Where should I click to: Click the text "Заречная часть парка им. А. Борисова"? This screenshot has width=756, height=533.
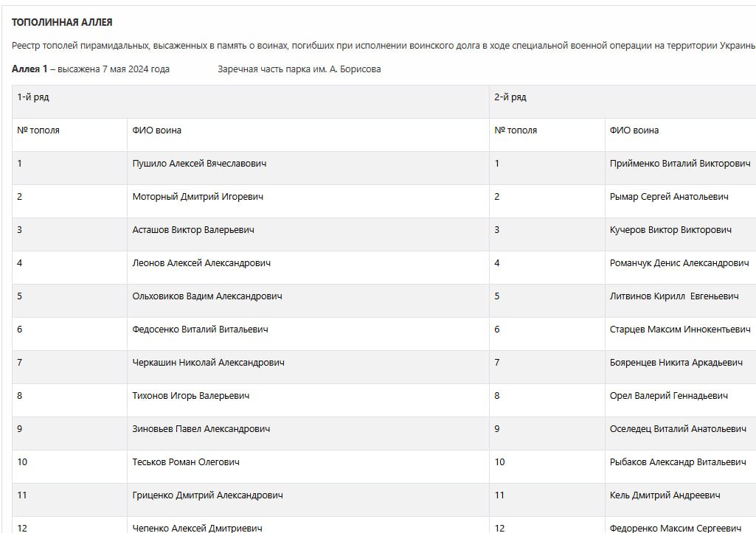(299, 69)
